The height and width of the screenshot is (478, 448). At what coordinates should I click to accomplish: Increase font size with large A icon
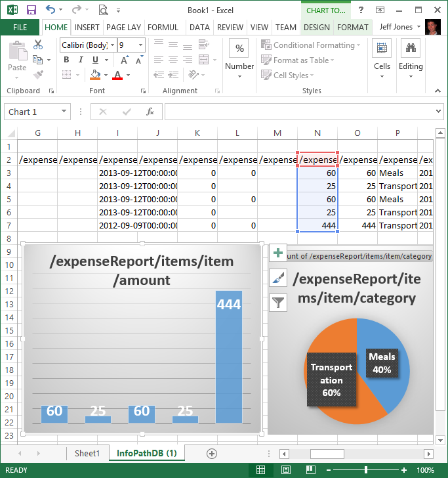pos(125,60)
